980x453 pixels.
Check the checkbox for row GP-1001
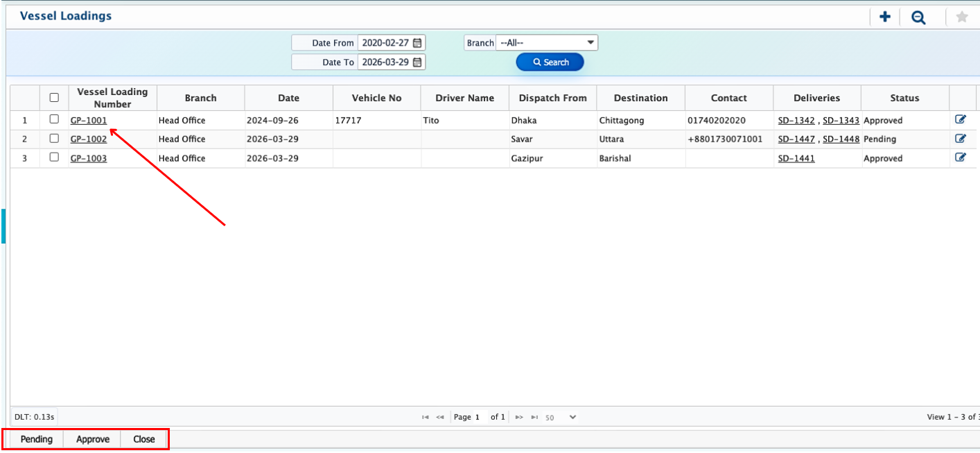point(55,119)
